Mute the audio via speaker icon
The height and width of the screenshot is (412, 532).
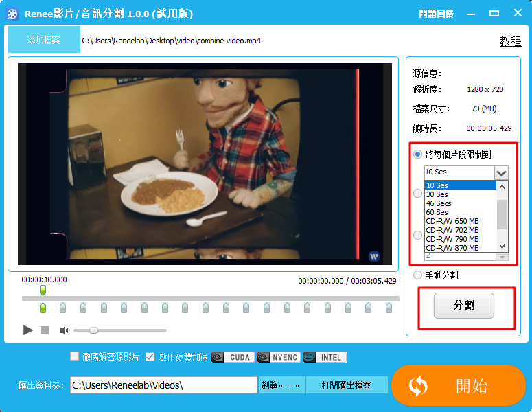[65, 330]
